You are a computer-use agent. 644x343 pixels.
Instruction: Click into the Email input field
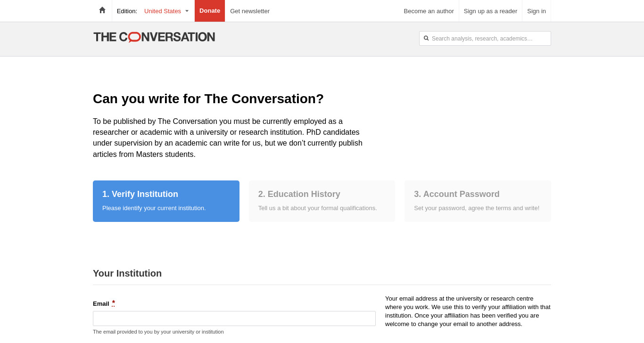234,318
